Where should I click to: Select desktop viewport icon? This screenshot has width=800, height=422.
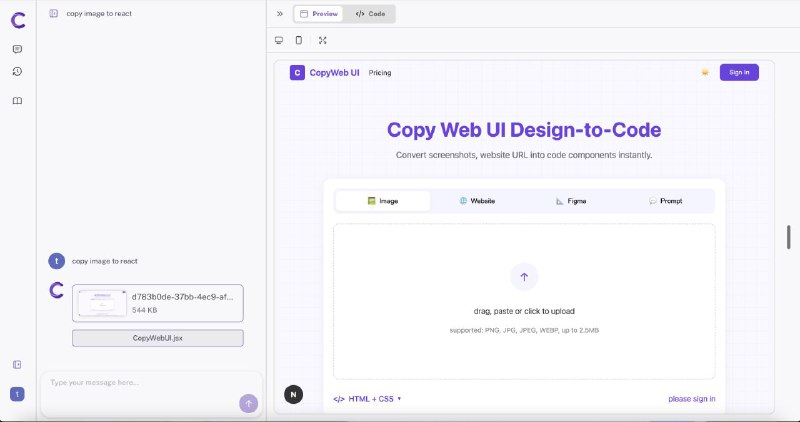(279, 40)
